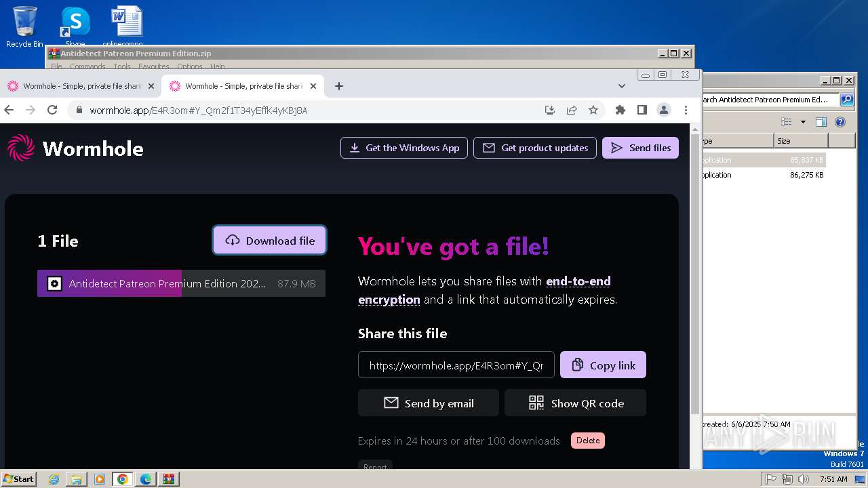This screenshot has height=488, width=868.
Task: Click Get the Windows App button
Action: 404,148
